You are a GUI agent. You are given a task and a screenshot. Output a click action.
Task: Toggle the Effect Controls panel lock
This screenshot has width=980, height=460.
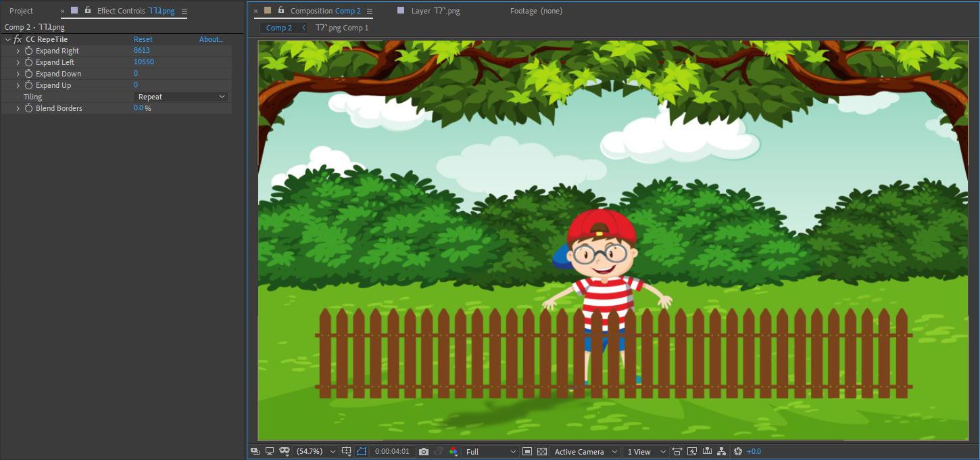[x=88, y=10]
